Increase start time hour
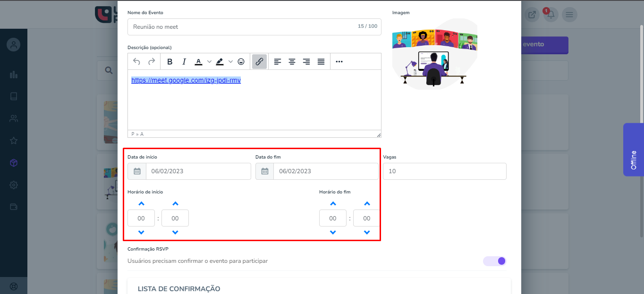This screenshot has height=294, width=644. [141, 204]
